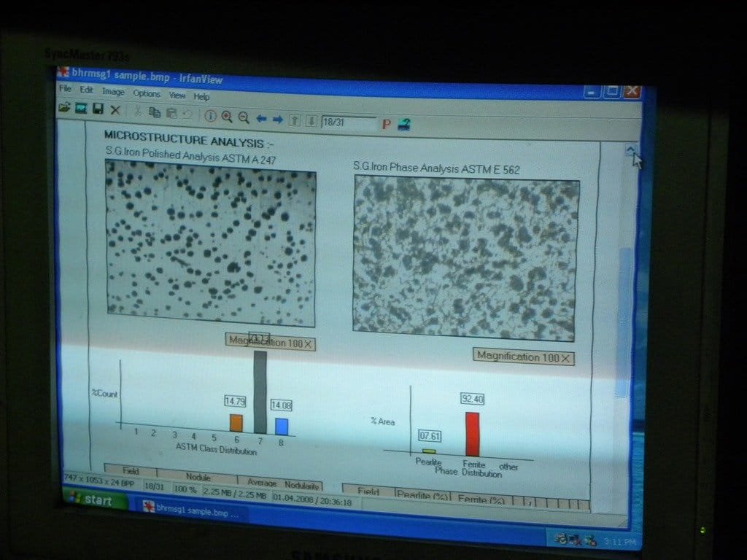Click the phase analysis micrograph image
Image resolution: width=747 pixels, height=560 pixels.
465,260
